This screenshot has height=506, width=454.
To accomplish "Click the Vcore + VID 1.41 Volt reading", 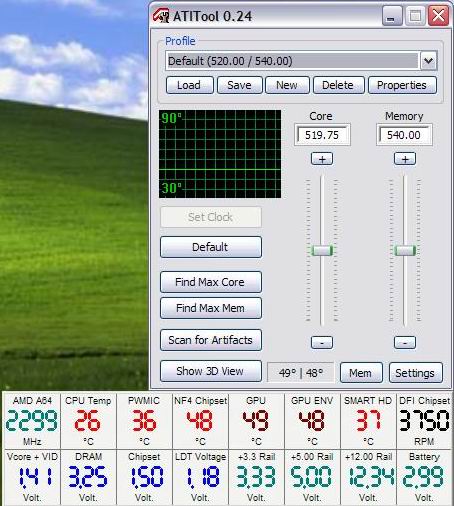I will (32, 477).
